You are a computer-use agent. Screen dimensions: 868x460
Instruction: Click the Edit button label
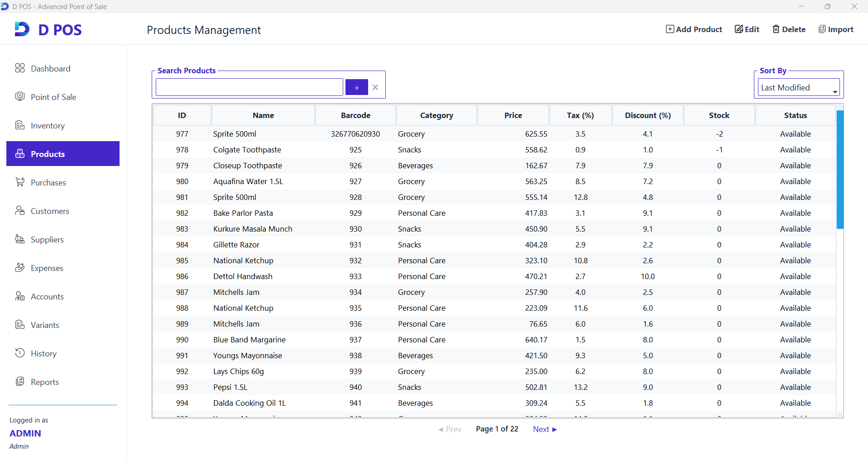tap(752, 29)
